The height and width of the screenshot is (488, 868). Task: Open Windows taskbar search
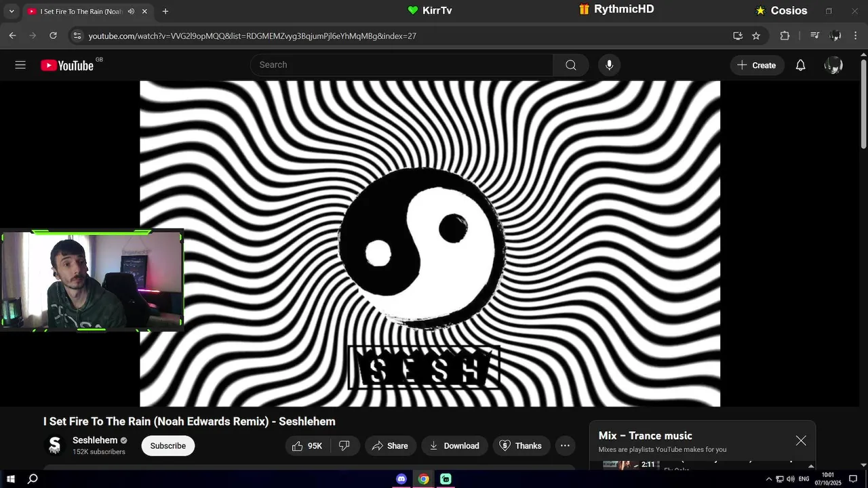[33, 479]
